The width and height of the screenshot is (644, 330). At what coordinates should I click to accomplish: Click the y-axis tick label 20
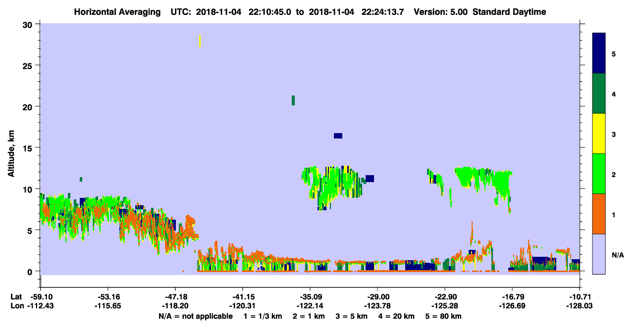[x=29, y=107]
